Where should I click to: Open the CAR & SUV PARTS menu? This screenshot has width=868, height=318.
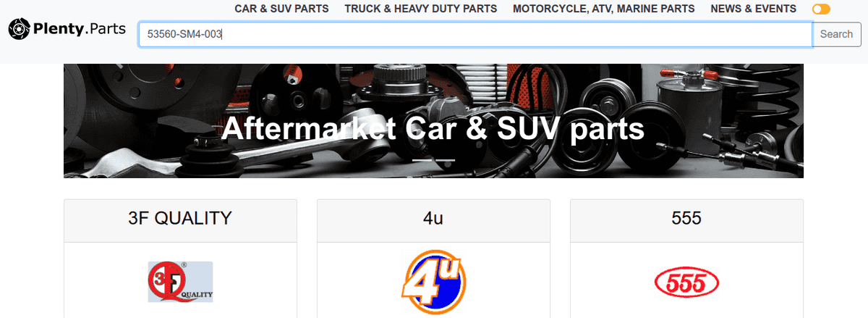click(x=281, y=9)
